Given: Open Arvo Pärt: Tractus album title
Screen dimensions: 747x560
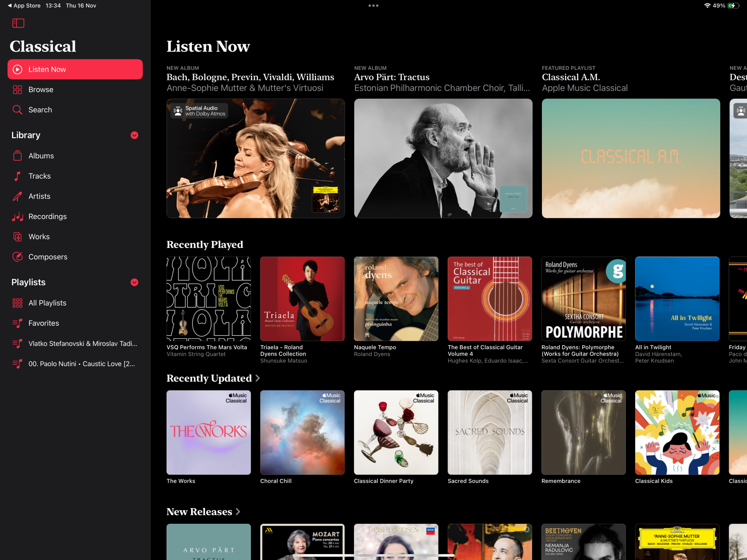Looking at the screenshot, I should click(392, 77).
